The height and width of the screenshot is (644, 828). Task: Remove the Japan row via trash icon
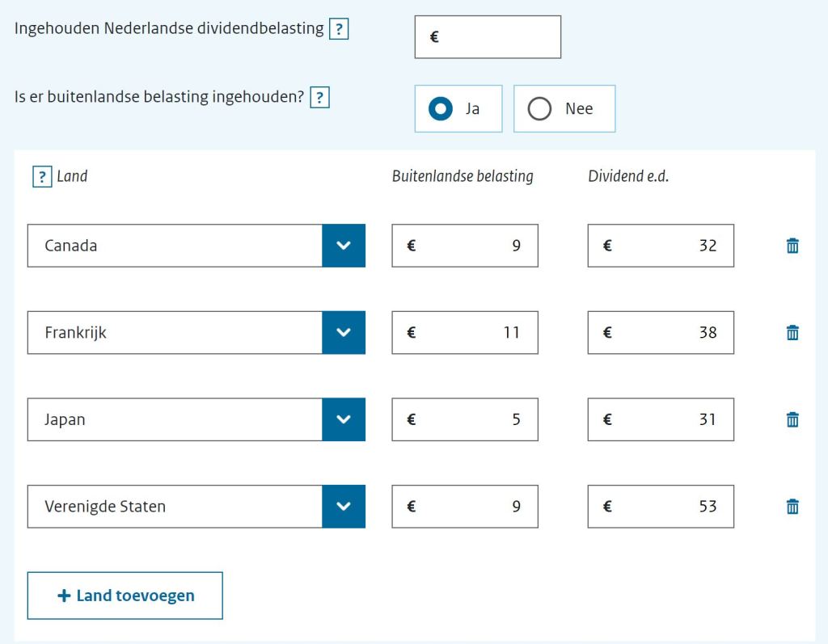[x=792, y=419]
